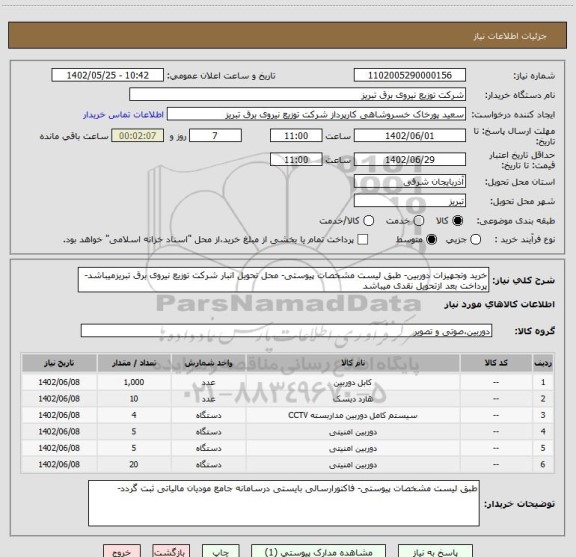Click the ردیف column header
The height and width of the screenshot is (557, 576).
(x=543, y=363)
